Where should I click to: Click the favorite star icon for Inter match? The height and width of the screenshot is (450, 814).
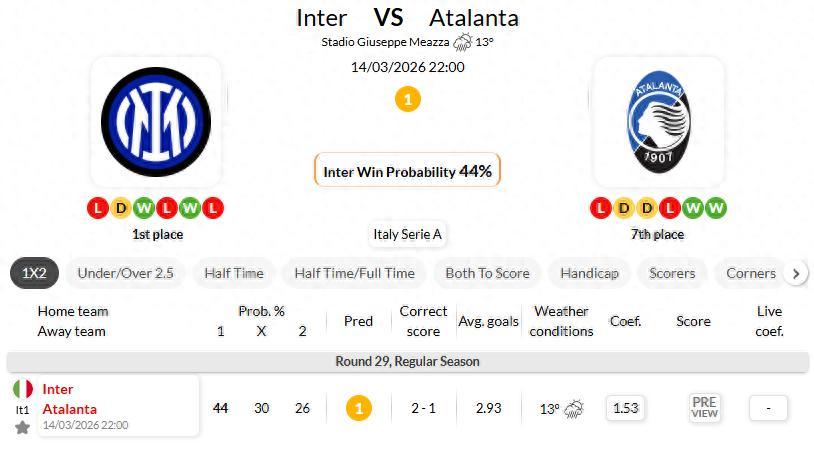point(22,428)
